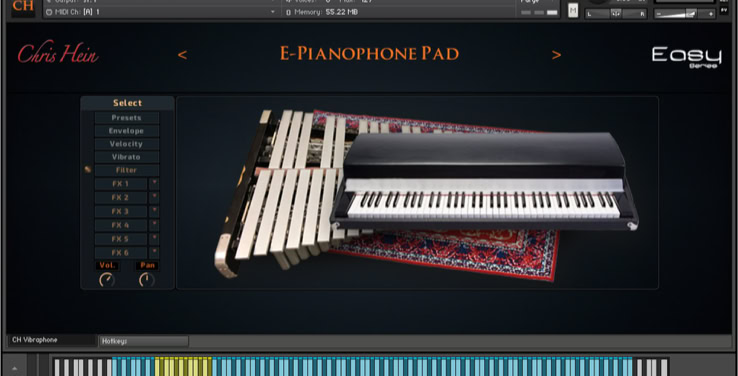Click the CH logo icon at top left

[23, 8]
